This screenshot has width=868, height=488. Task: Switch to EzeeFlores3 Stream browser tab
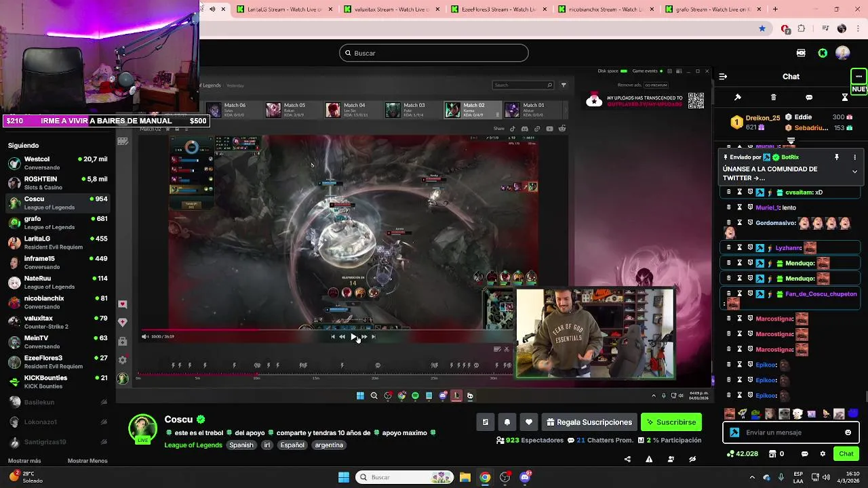tap(500, 9)
